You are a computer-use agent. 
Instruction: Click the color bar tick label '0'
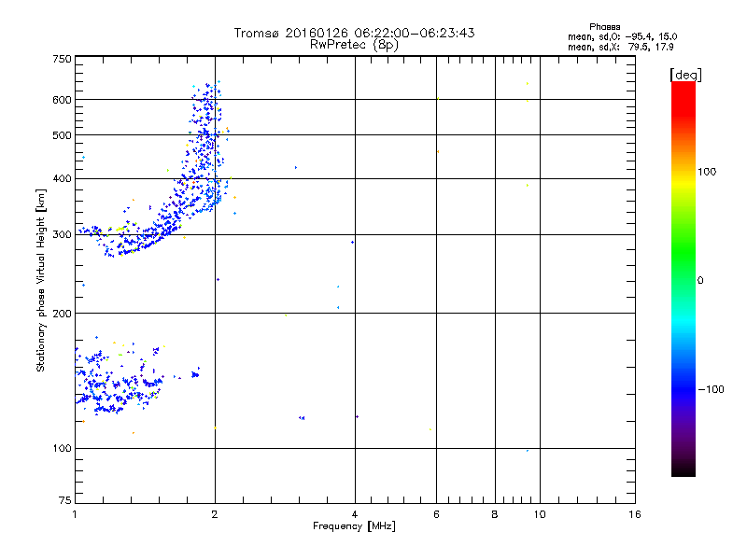699,280
